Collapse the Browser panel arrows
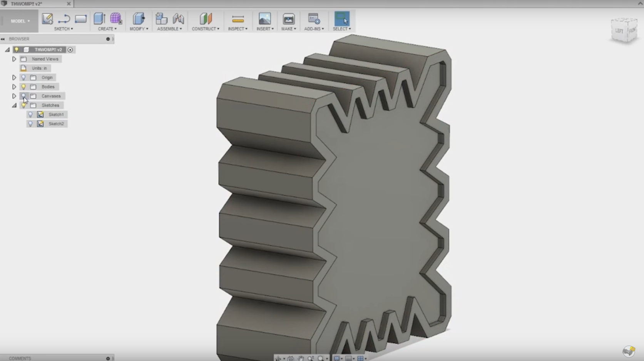This screenshot has width=644, height=361. tap(3, 39)
